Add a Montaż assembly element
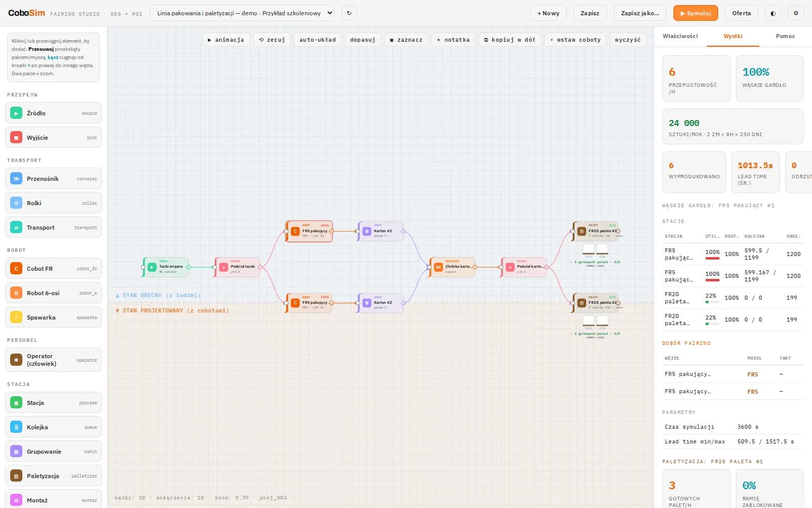 (x=53, y=499)
